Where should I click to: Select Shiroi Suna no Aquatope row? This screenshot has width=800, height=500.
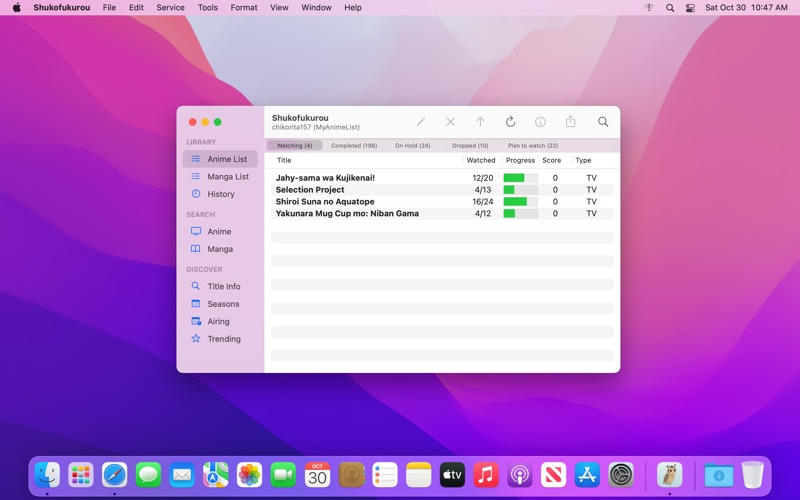tap(442, 202)
